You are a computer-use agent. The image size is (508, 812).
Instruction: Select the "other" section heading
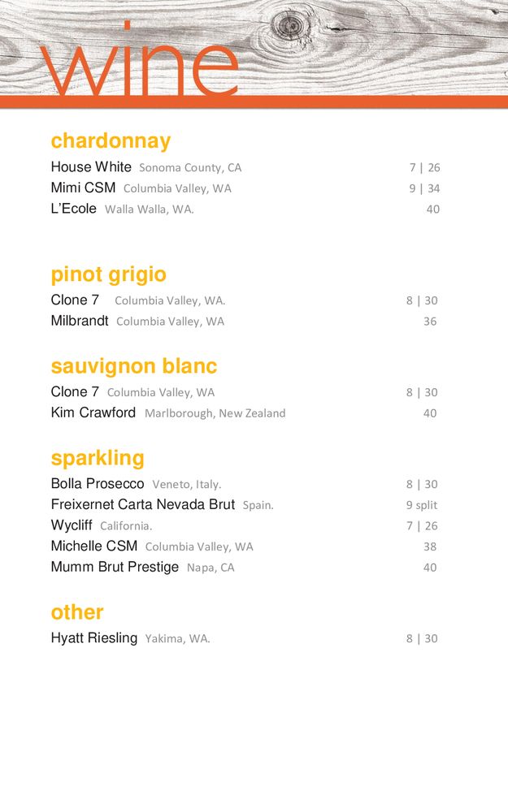[x=77, y=612]
